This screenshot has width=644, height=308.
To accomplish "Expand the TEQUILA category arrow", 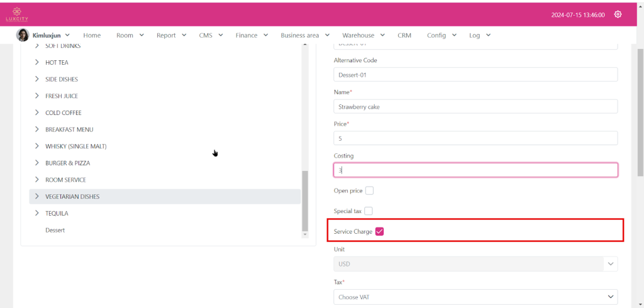I will coord(37,213).
